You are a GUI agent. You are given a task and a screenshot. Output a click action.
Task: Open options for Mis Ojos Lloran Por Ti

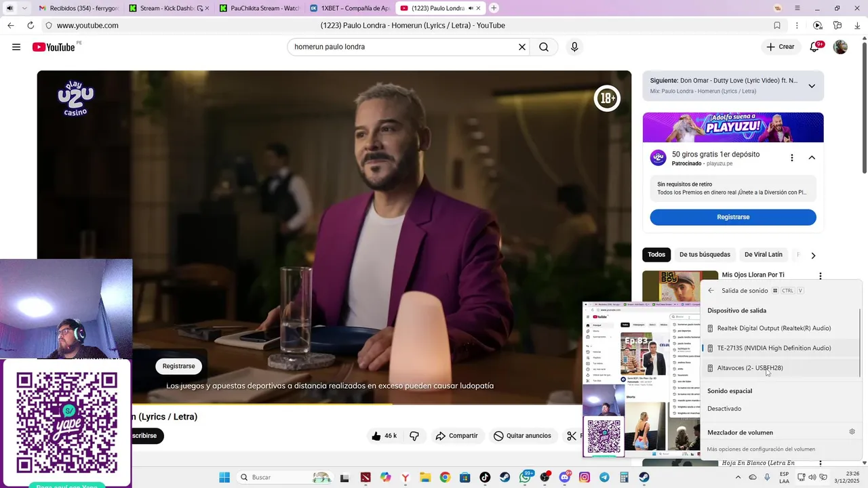tap(821, 276)
